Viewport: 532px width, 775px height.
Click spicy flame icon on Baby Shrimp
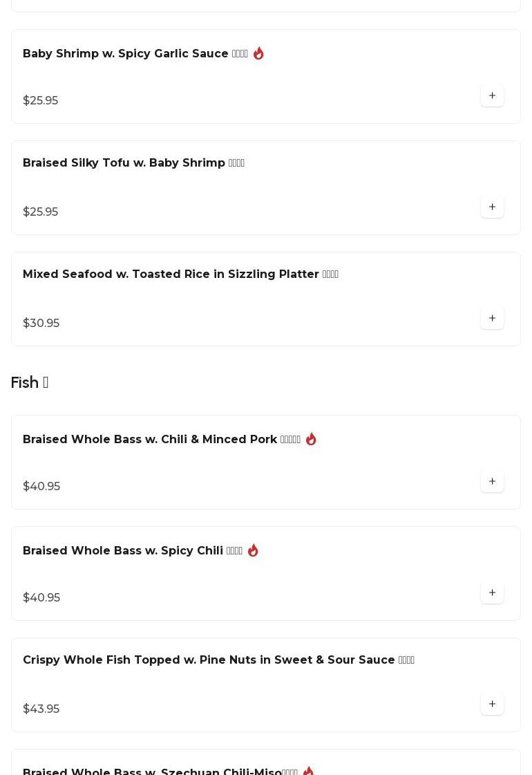tap(258, 53)
